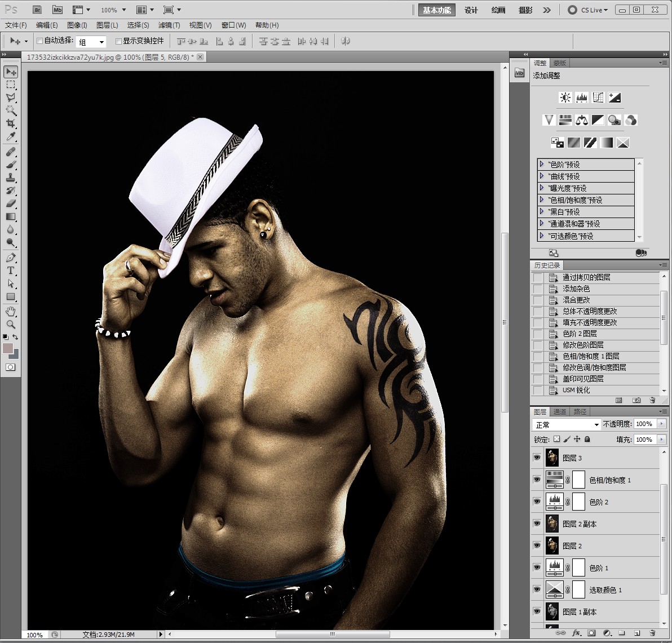Open the layer blend mode dropdown 正常
Screen dimensions: 672x643
[567, 424]
